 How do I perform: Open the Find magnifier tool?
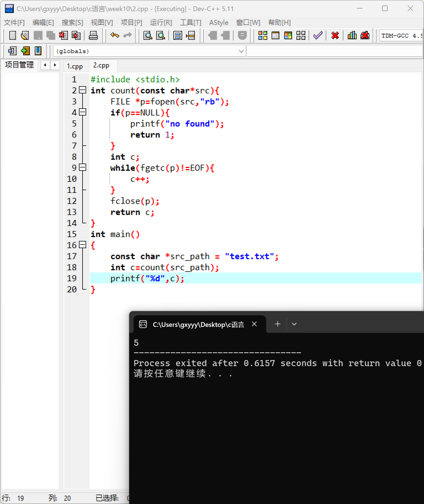point(148,35)
